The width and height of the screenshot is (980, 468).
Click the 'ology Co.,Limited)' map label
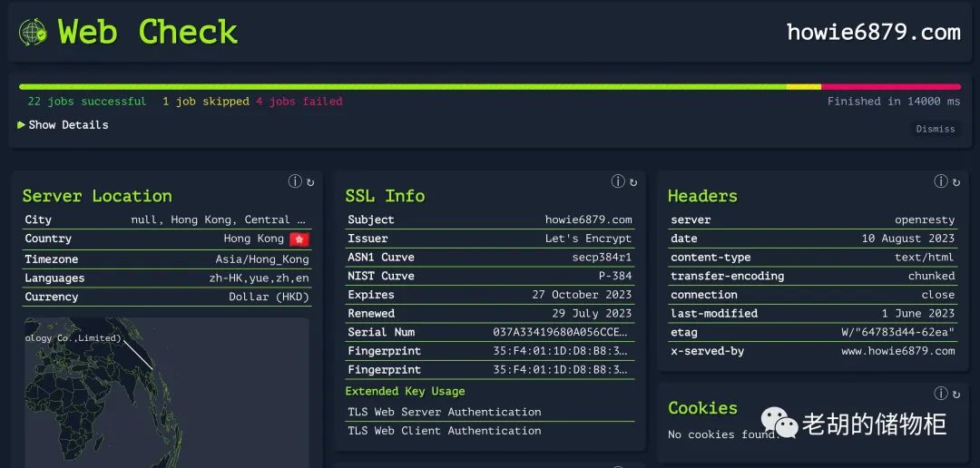click(x=73, y=338)
